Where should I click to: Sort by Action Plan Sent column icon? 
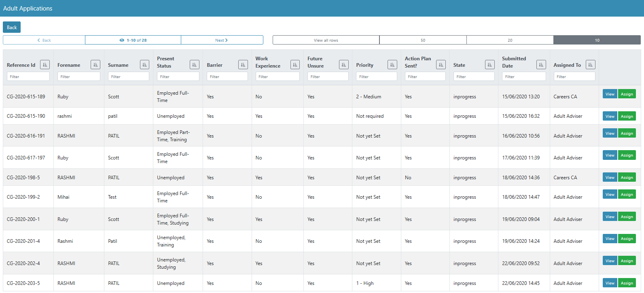[441, 64]
